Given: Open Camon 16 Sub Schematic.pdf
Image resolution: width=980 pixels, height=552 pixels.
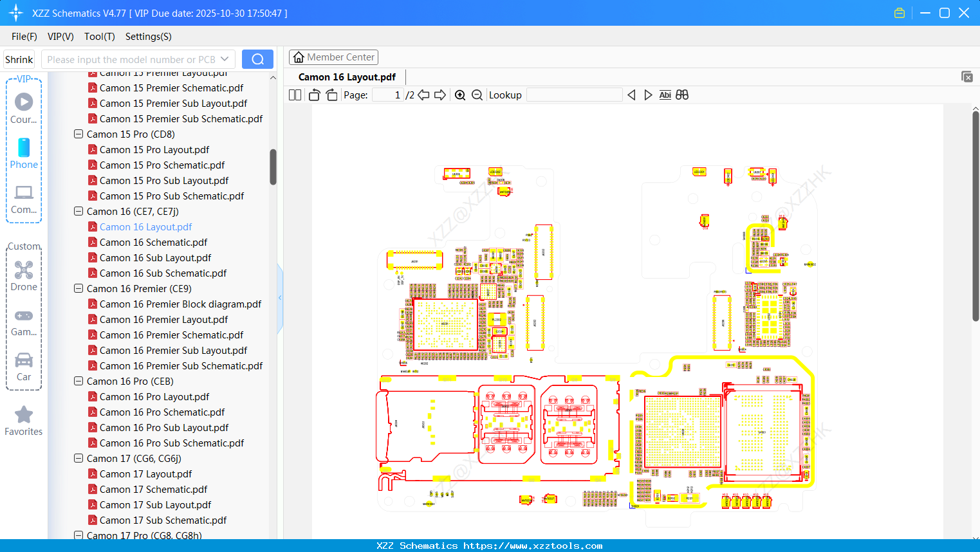Looking at the screenshot, I should click(163, 273).
